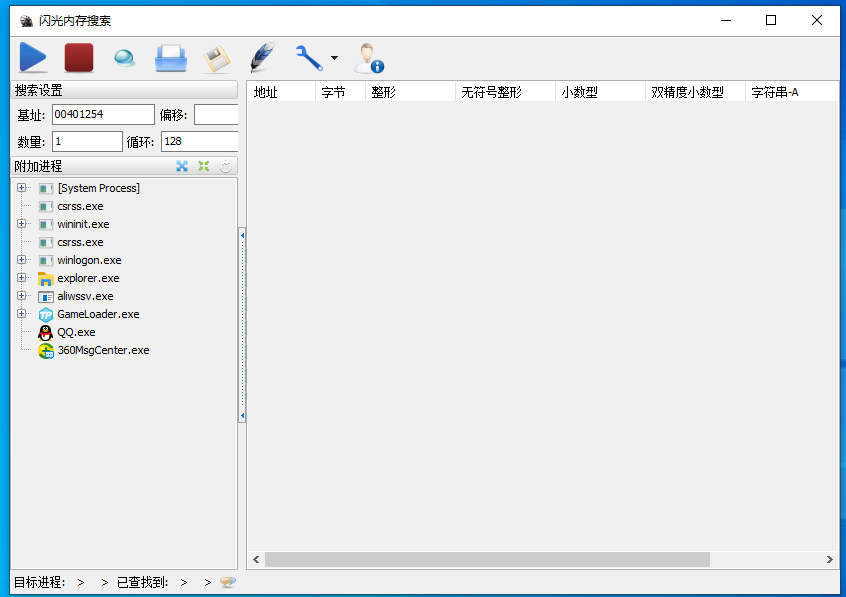Click the 360MsgCenter icon

pos(46,351)
